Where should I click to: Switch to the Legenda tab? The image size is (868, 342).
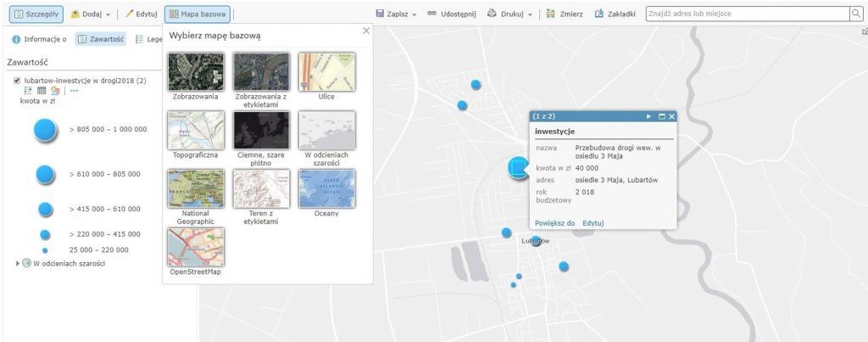(148, 39)
